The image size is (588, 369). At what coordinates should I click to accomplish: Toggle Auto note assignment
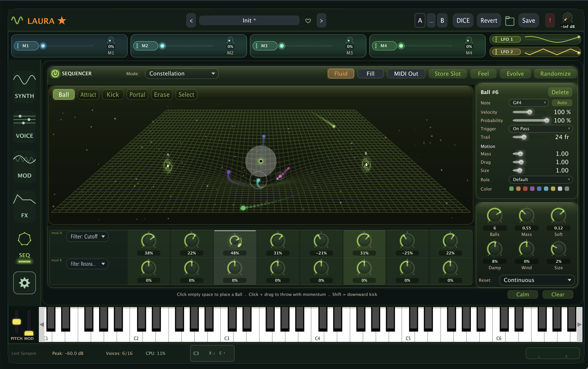click(x=562, y=103)
